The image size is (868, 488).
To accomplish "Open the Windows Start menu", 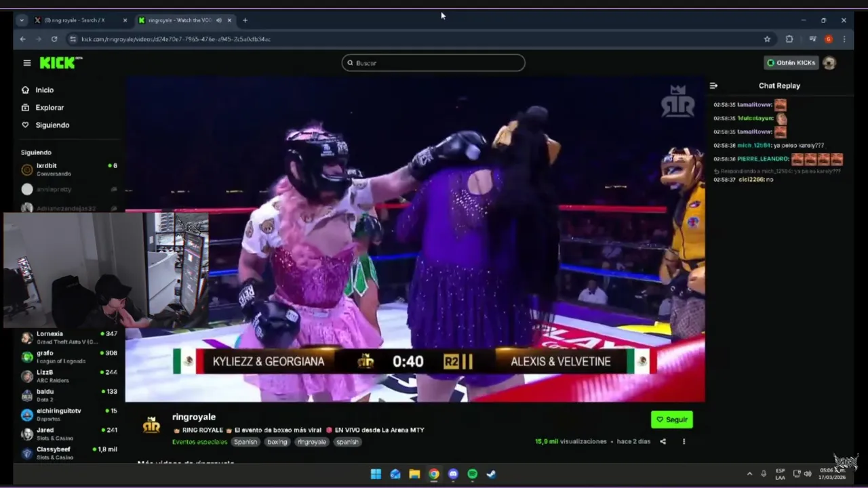I will [376, 474].
